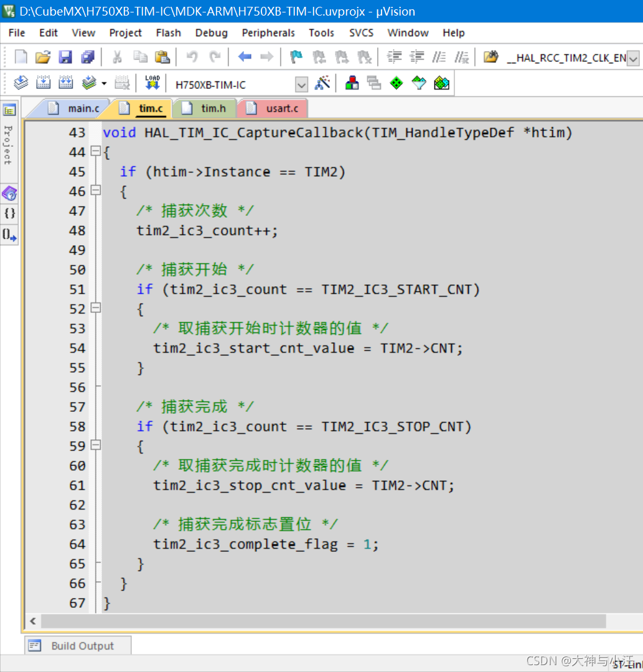Open a file with the folder icon
The width and height of the screenshot is (643, 672).
(x=43, y=57)
